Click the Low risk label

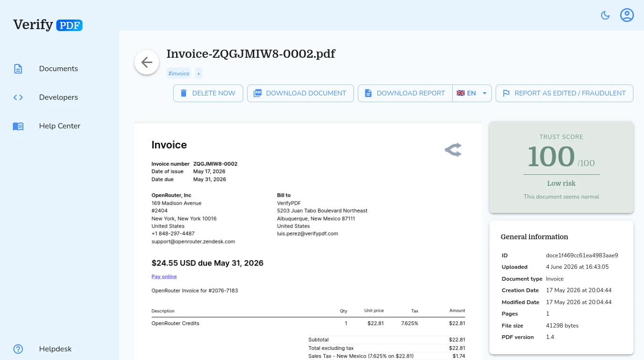pos(561,183)
